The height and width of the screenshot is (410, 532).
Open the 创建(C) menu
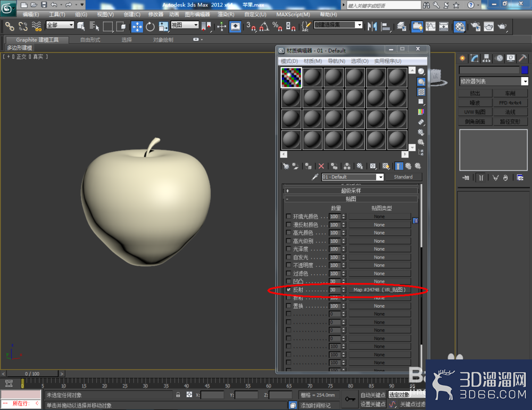(132, 14)
